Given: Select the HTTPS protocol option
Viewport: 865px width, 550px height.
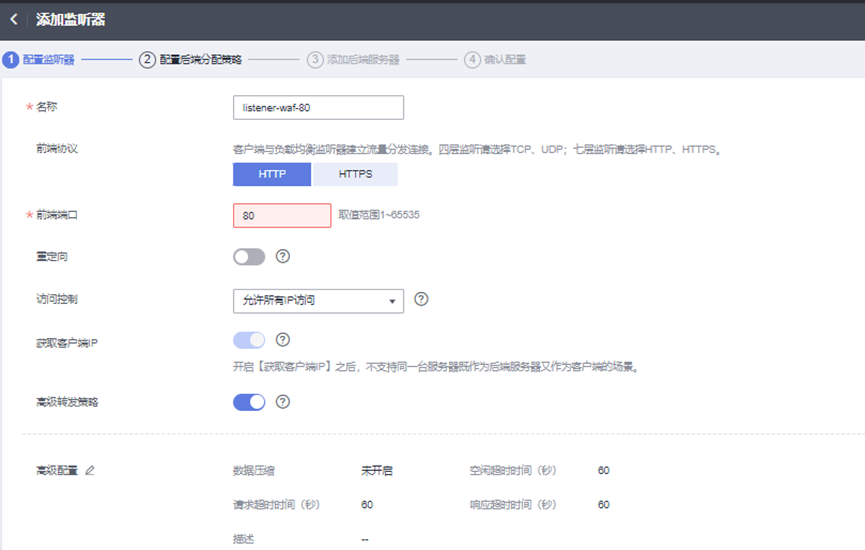Looking at the screenshot, I should click(355, 174).
